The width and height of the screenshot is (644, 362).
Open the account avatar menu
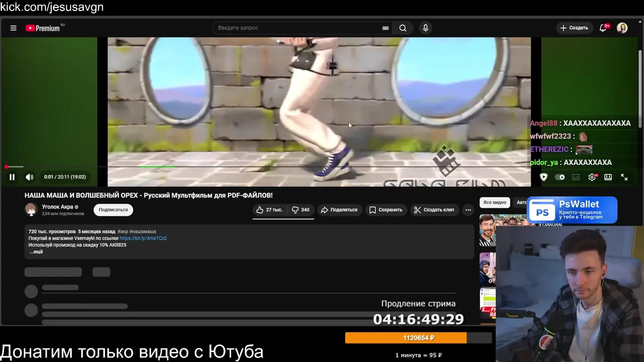coord(622,28)
